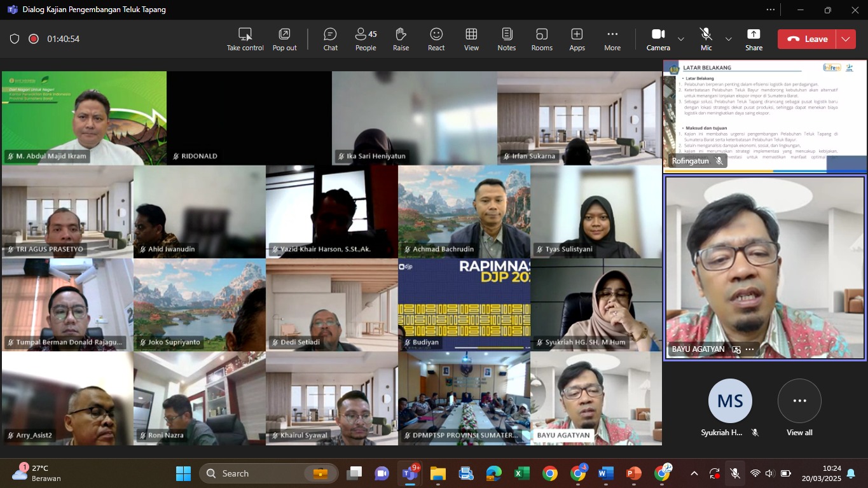Select Tyas Sulistyani's video tile

pyautogui.click(x=596, y=212)
